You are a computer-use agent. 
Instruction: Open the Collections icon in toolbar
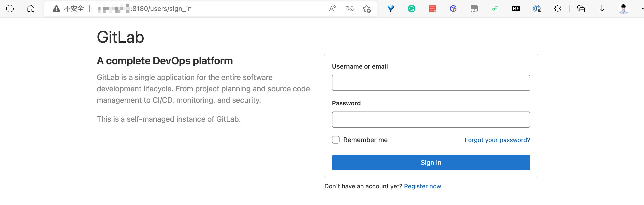coord(580,9)
